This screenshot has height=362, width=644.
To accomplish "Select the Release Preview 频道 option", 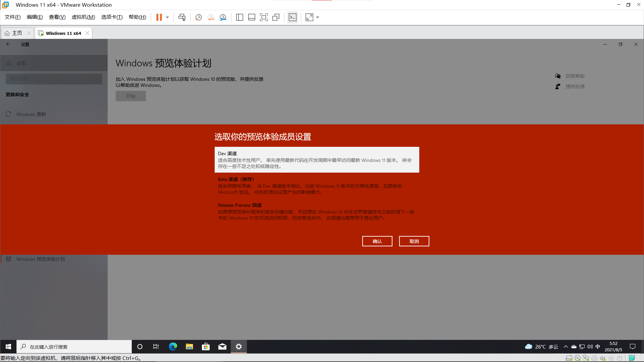I will tap(317, 212).
